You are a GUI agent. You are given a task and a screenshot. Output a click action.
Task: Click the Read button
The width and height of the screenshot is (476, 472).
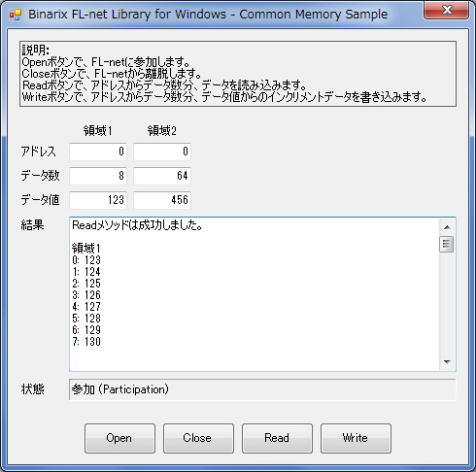point(277,438)
